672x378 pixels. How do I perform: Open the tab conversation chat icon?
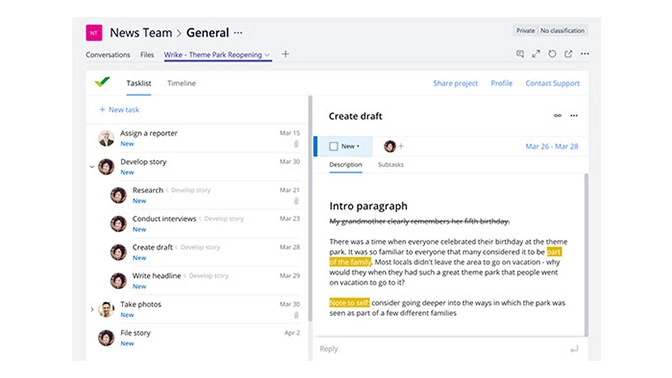point(520,54)
